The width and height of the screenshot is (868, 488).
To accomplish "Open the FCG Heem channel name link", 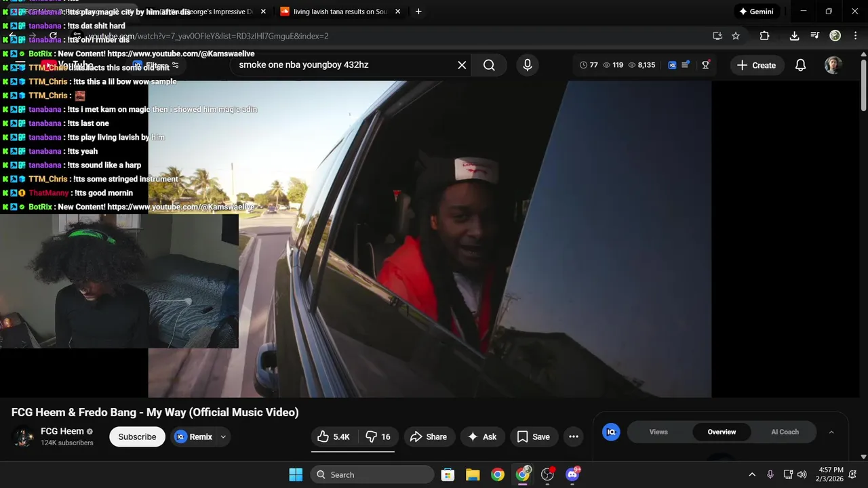I will pos(62,431).
